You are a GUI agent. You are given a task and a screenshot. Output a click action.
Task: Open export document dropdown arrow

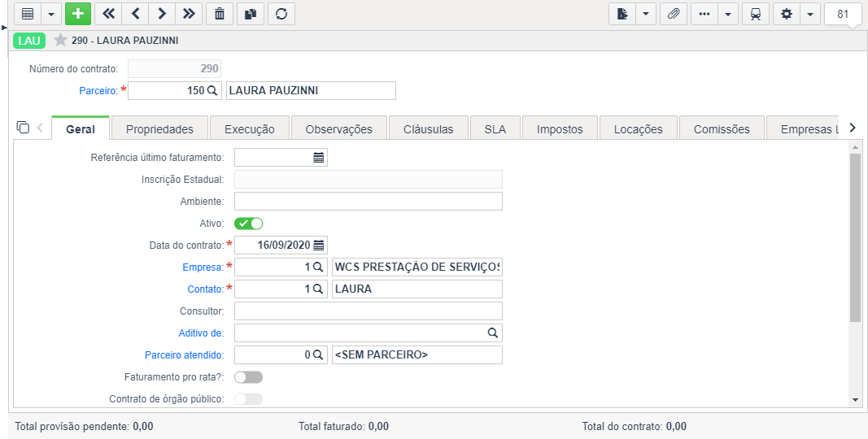[646, 14]
